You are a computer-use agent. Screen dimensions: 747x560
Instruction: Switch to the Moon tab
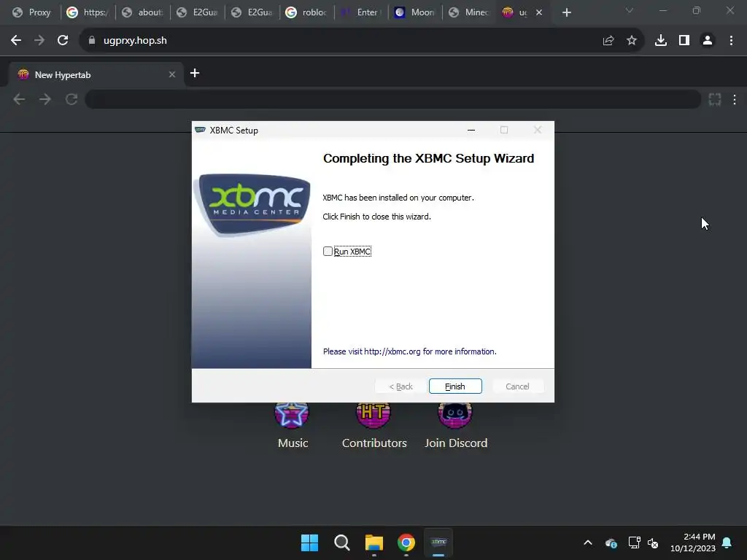coord(415,12)
